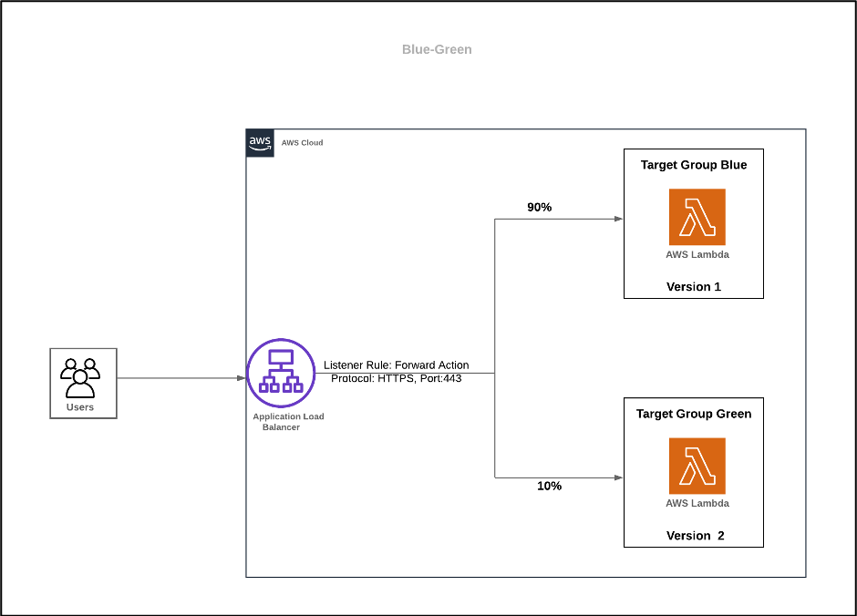Select the 10% traffic label
The width and height of the screenshot is (857, 616).
click(549, 486)
